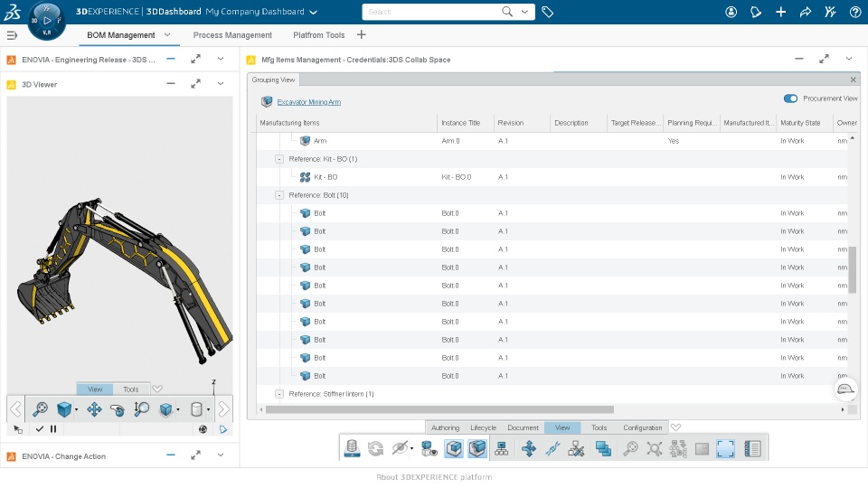
Task: Click the Maturity State column header
Action: tap(800, 123)
